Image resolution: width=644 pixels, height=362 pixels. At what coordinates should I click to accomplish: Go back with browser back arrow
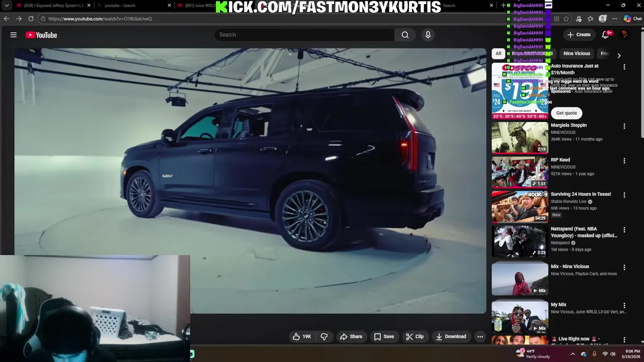click(7, 19)
